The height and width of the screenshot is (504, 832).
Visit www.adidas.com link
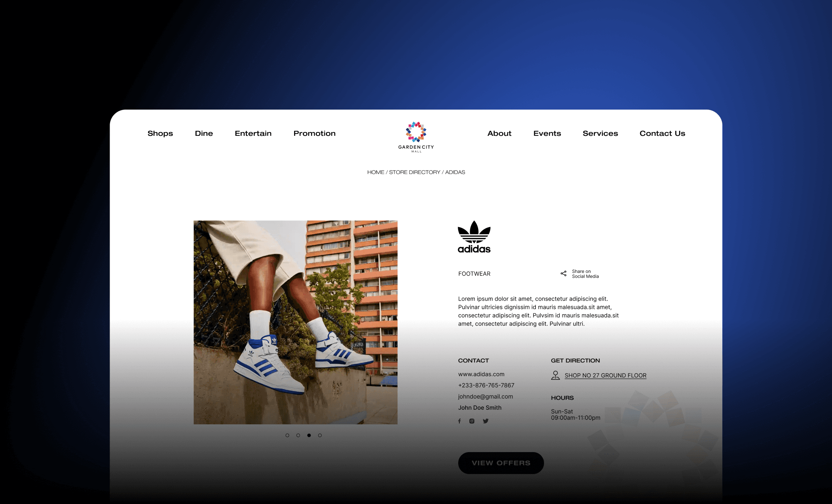pos(481,374)
